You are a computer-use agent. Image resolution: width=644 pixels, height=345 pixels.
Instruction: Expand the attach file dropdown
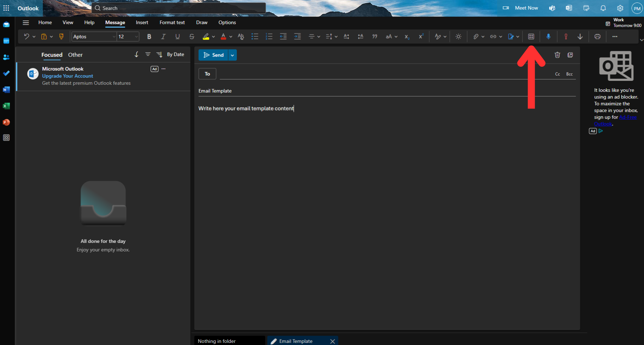(483, 36)
